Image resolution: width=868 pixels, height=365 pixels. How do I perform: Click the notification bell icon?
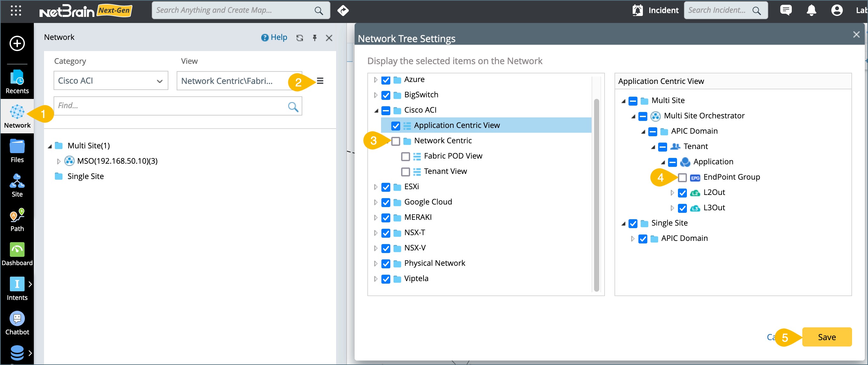(811, 11)
